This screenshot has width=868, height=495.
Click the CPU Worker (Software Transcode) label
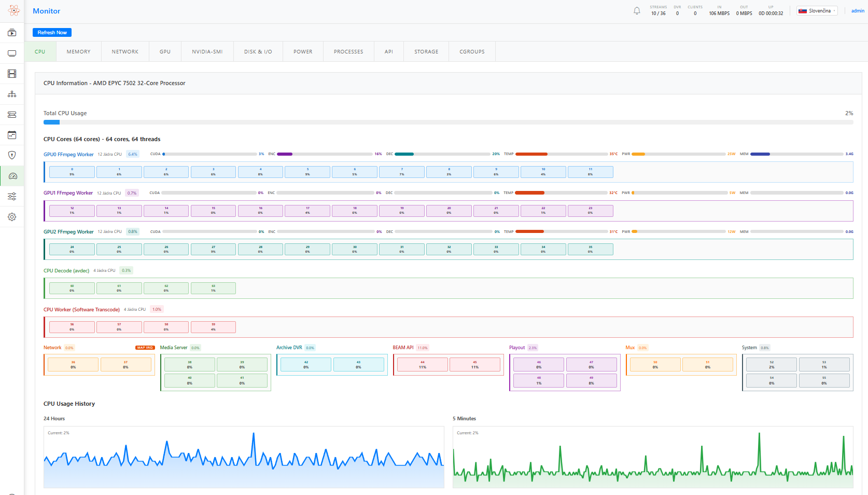[81, 310]
